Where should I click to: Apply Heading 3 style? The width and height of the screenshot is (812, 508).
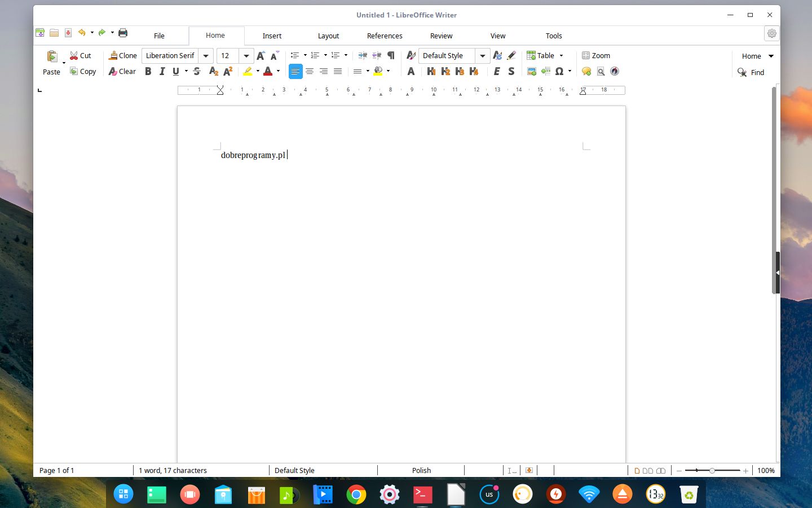460,71
